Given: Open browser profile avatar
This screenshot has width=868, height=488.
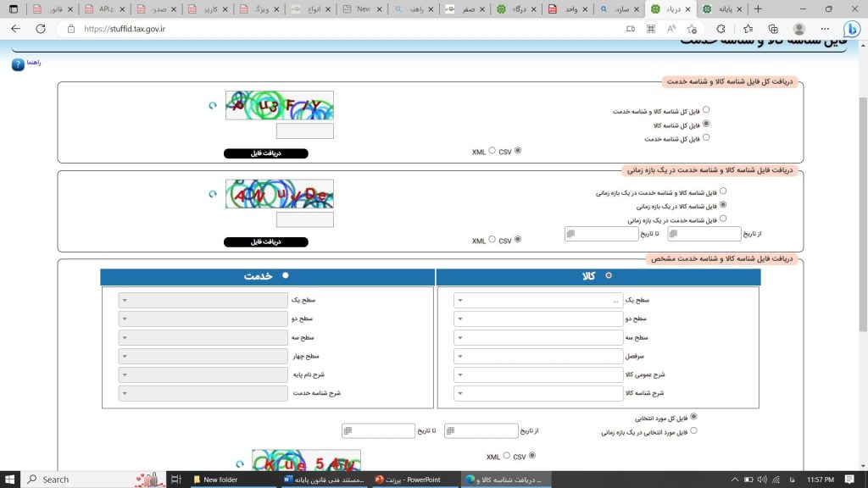Looking at the screenshot, I should [798, 29].
